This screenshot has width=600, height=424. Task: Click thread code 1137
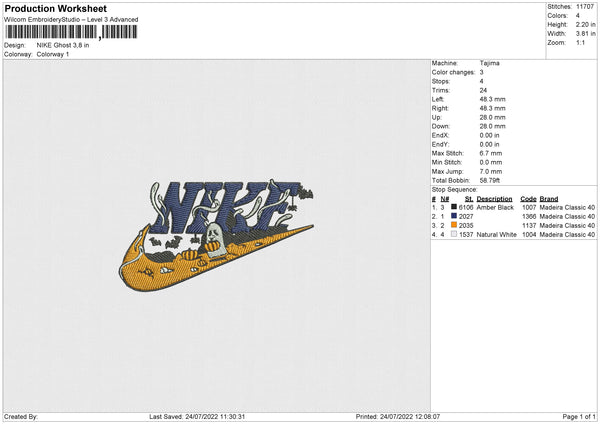(x=529, y=225)
